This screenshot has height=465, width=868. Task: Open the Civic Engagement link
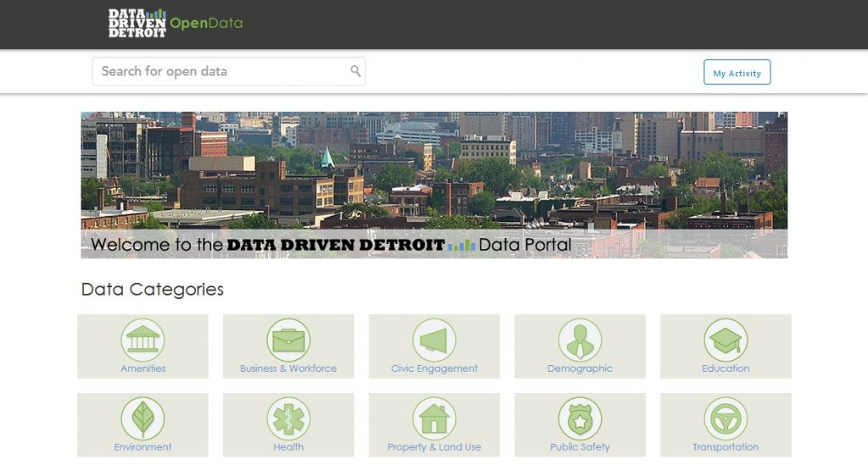[434, 368]
